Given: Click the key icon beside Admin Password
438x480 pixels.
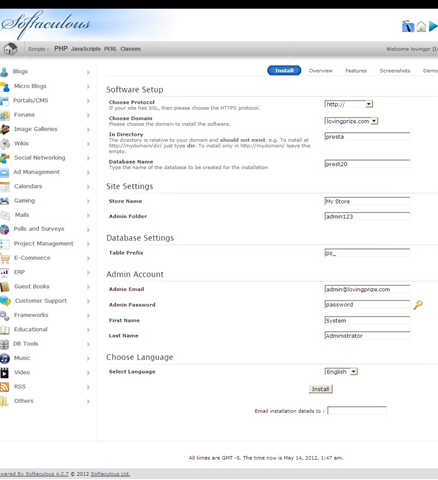Looking at the screenshot, I should (x=418, y=305).
